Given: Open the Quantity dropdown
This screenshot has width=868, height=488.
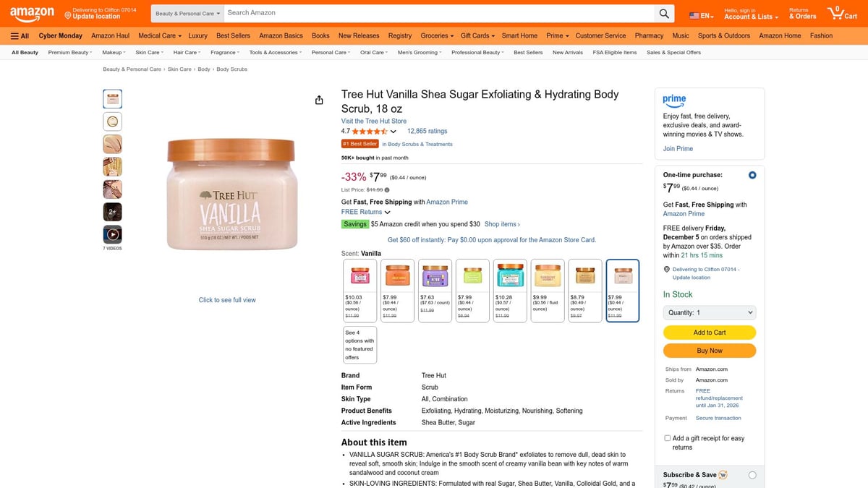Looking at the screenshot, I should (709, 311).
